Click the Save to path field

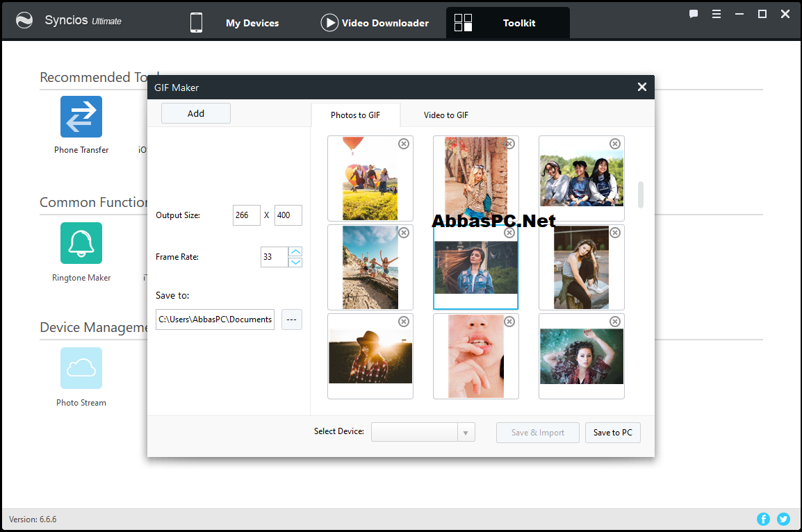215,319
